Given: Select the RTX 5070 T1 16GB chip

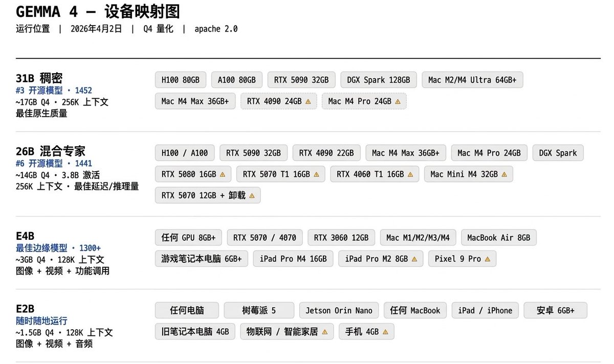Looking at the screenshot, I should [x=281, y=174].
